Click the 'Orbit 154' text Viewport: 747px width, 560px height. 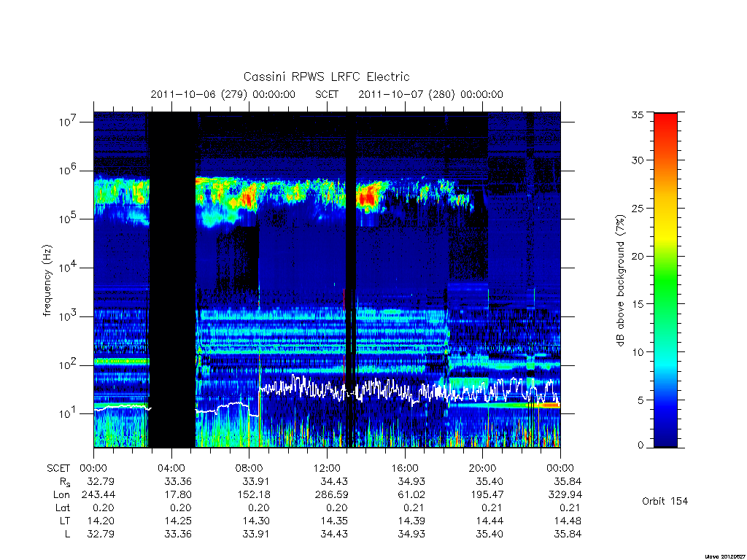click(665, 501)
